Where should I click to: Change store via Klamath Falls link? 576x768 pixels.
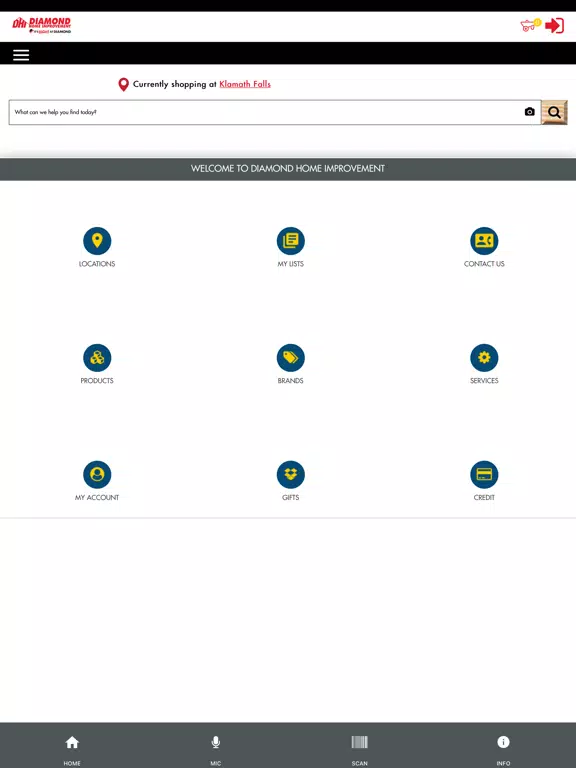pos(245,84)
